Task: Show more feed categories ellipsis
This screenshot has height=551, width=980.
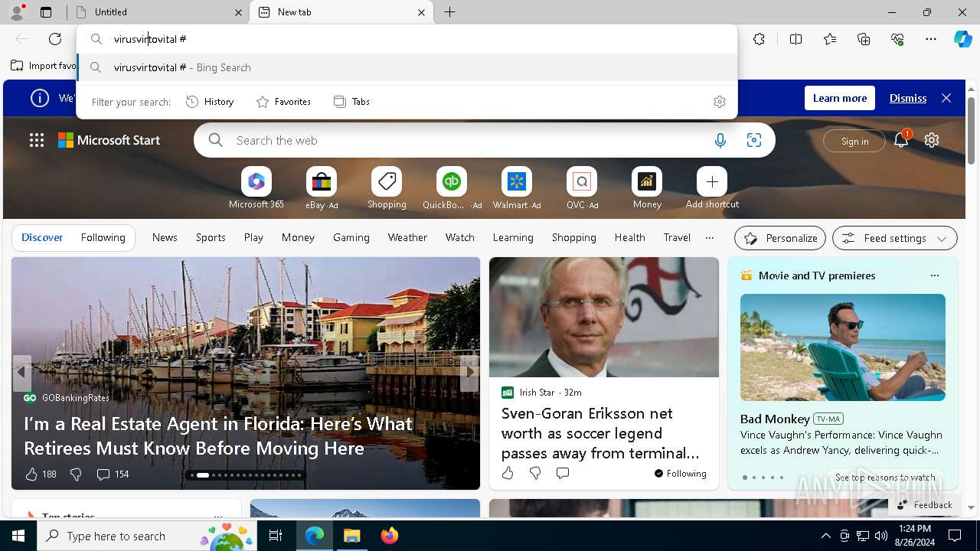Action: point(710,238)
